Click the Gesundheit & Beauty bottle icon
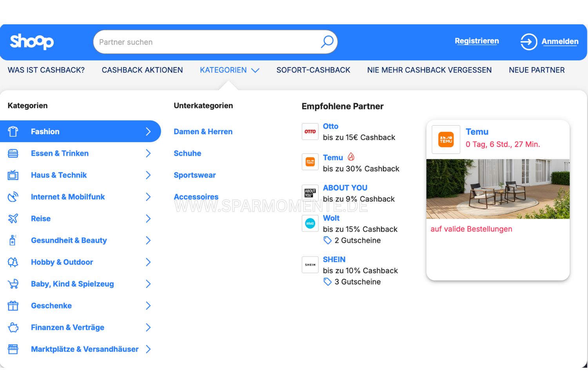Image resolution: width=588 pixels, height=392 pixels. tap(13, 240)
